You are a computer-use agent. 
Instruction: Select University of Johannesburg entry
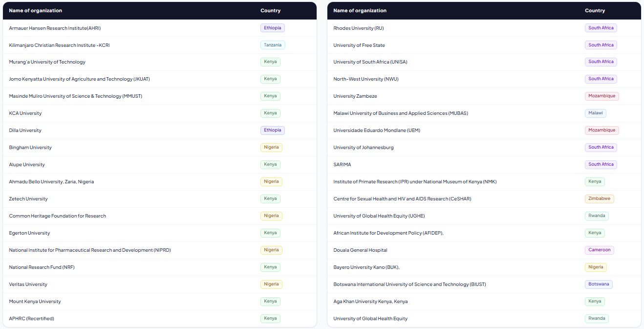click(364, 148)
